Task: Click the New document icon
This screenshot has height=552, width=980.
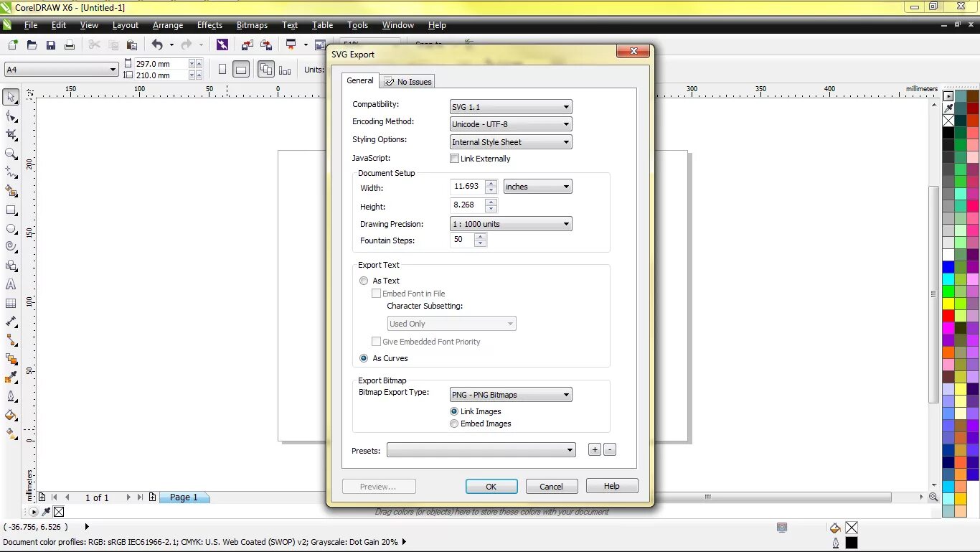Action: pos(13,45)
